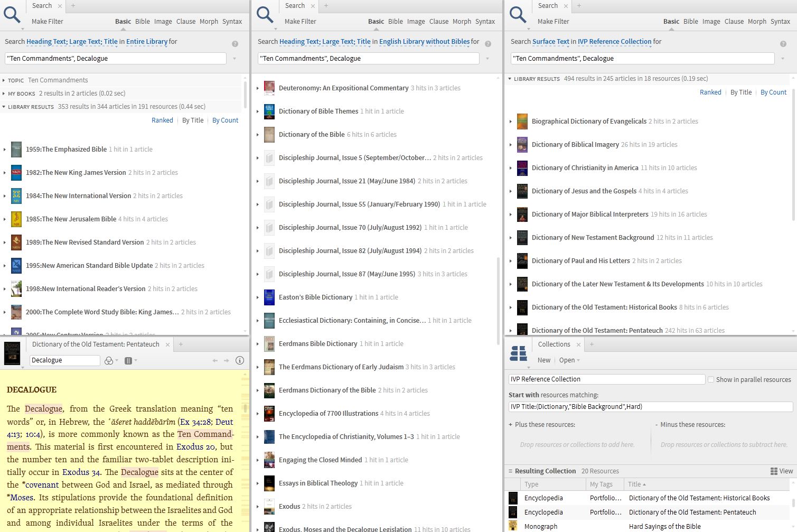The height and width of the screenshot is (532, 797).
Task: Open visual filters icon in Decalogue panel
Action: click(x=109, y=360)
